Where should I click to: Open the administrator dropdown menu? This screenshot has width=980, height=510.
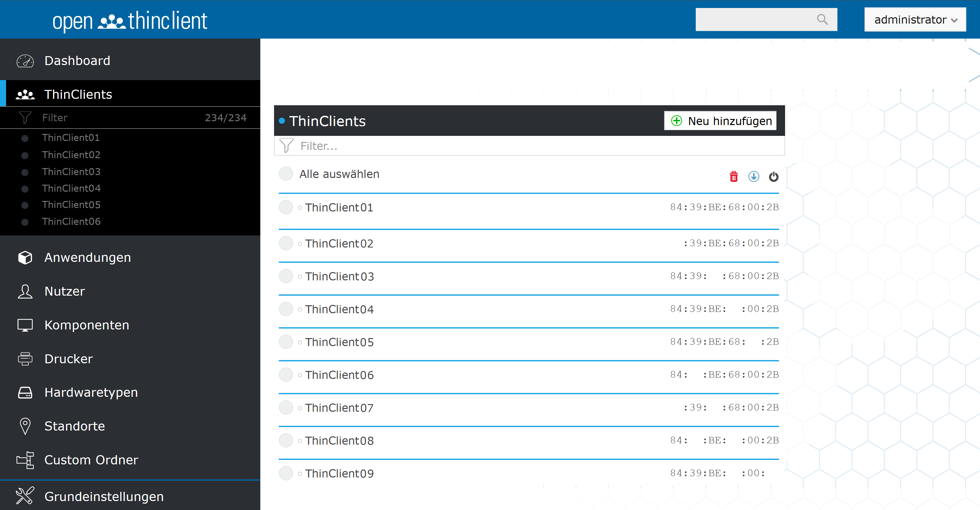915,19
